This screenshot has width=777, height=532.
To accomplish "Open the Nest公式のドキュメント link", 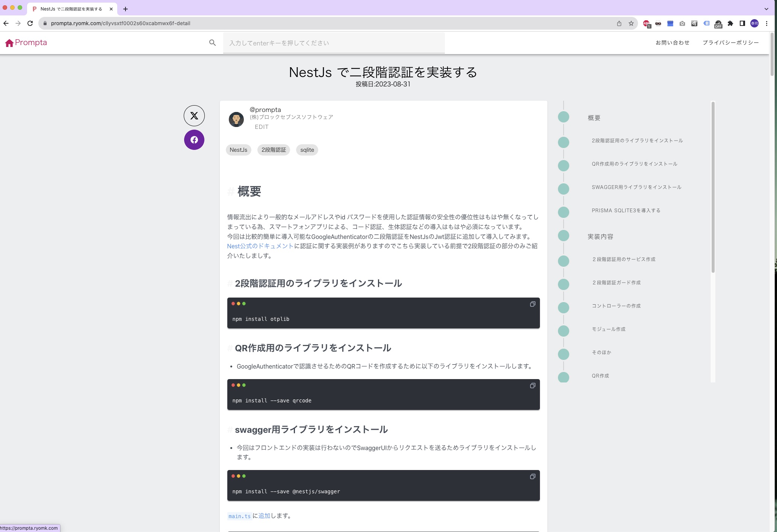I will click(x=260, y=246).
